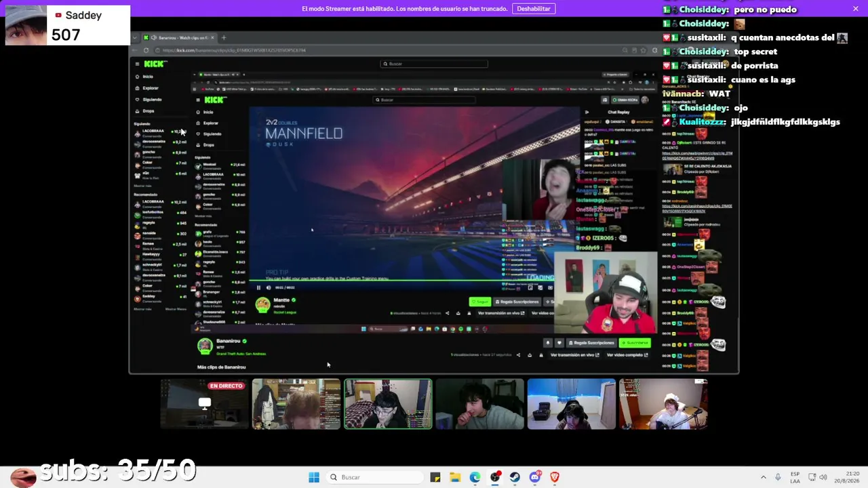Click Seguir on the nested Mantte clip
This screenshot has width=868, height=488.
click(480, 302)
